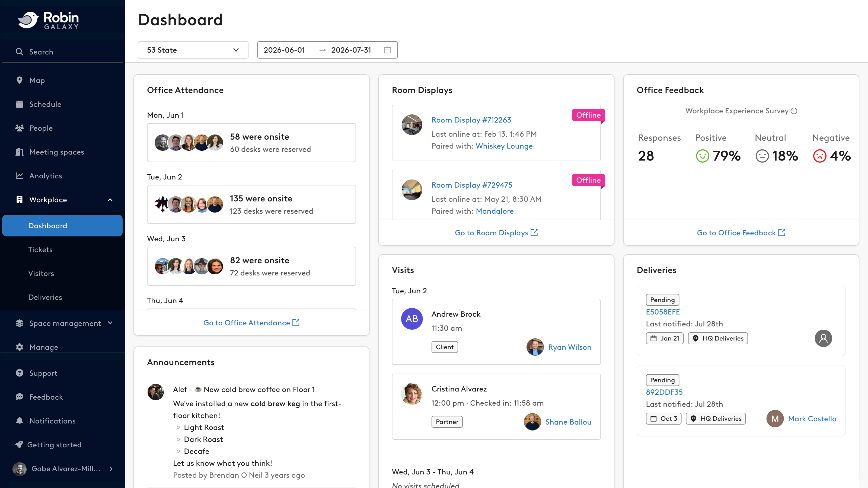This screenshot has height=488, width=868.
Task: Click the Analytics chart icon
Action: pos(20,176)
